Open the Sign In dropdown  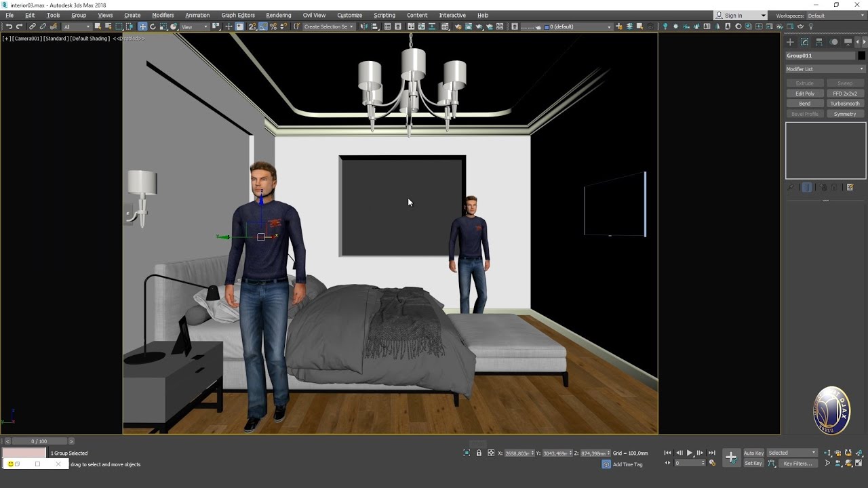coord(740,15)
